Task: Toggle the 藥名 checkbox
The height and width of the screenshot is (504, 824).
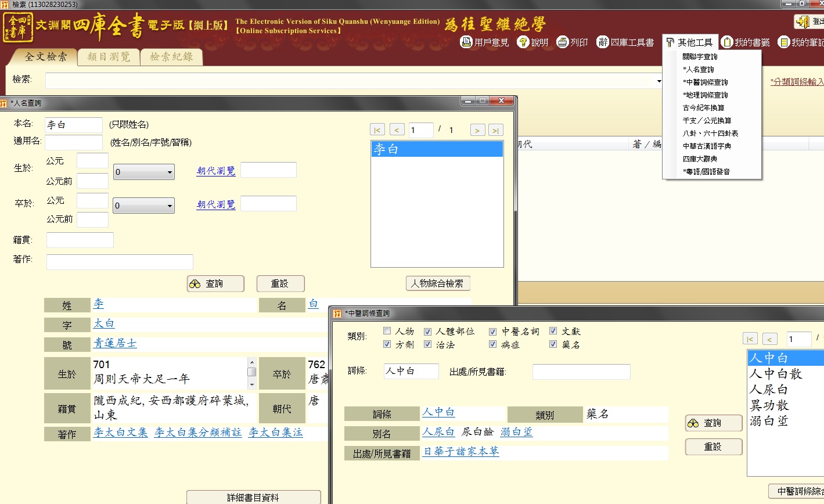Action: [x=553, y=344]
